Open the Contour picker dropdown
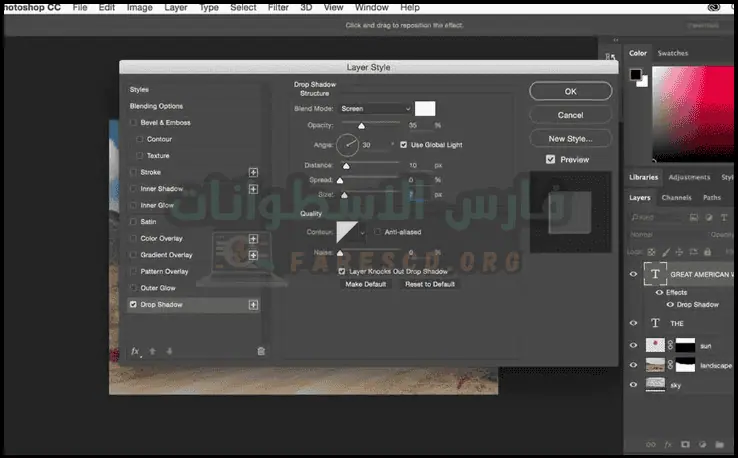This screenshot has height=458, width=738. [363, 232]
